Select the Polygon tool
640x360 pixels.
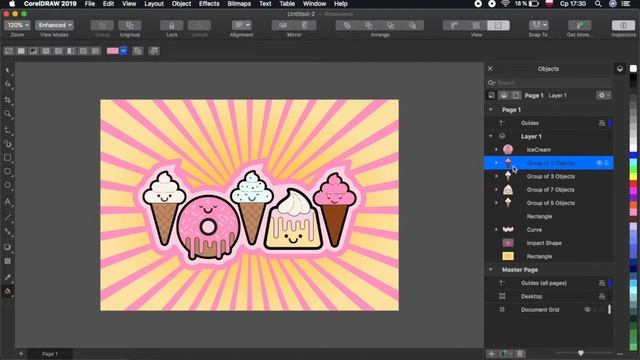pos(7,185)
